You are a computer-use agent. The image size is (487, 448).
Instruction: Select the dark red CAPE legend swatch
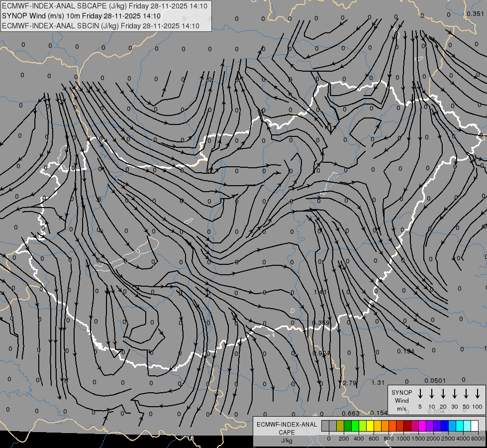point(408,426)
